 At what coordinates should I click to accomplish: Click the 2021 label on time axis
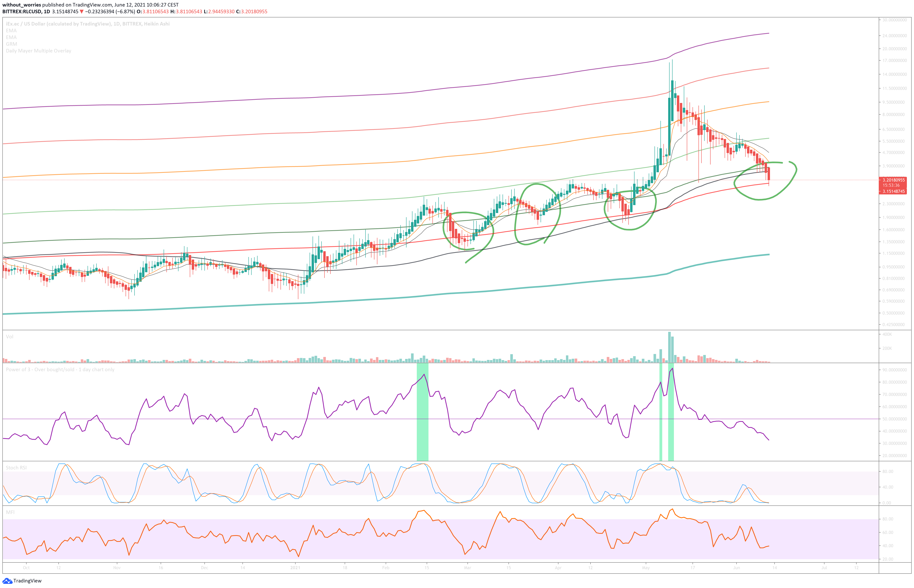tap(295, 568)
